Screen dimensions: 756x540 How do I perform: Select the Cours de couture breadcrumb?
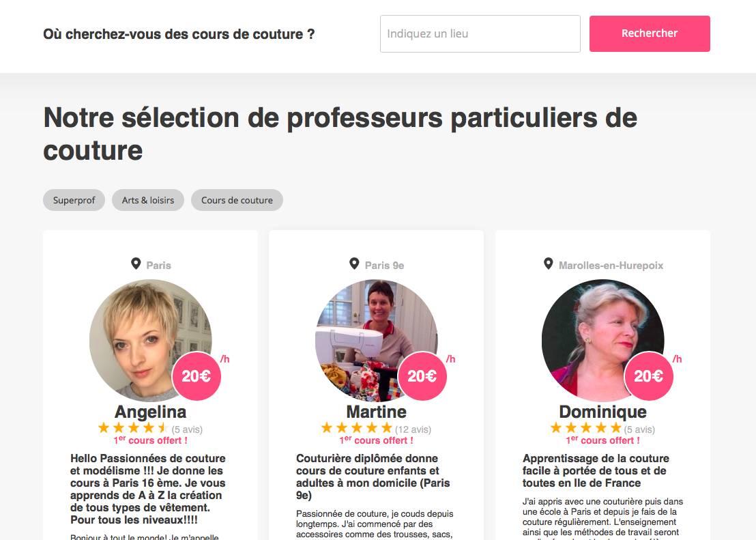237,200
